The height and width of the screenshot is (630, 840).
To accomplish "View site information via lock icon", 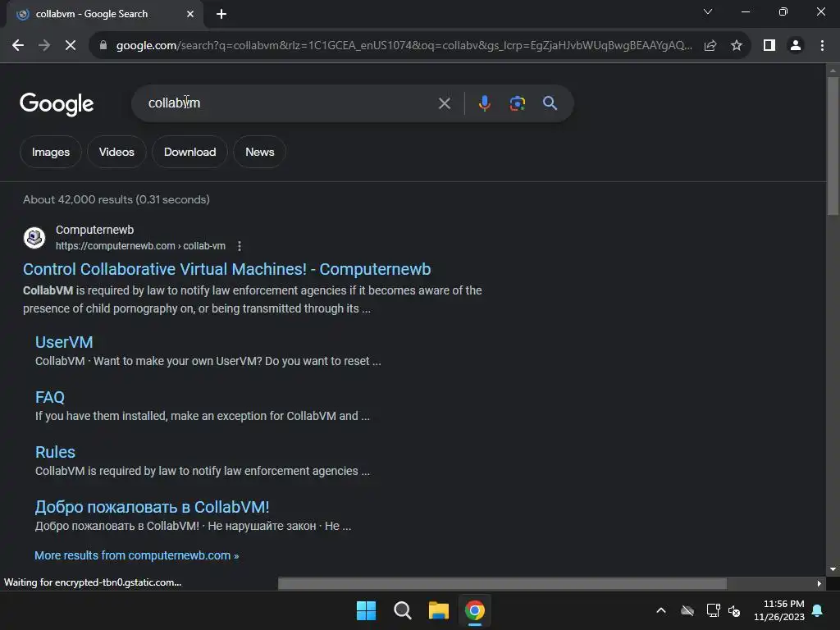I will (103, 46).
